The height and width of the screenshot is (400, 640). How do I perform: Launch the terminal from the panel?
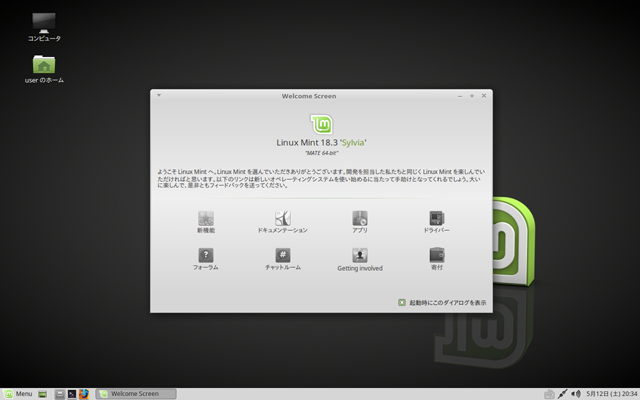72,394
